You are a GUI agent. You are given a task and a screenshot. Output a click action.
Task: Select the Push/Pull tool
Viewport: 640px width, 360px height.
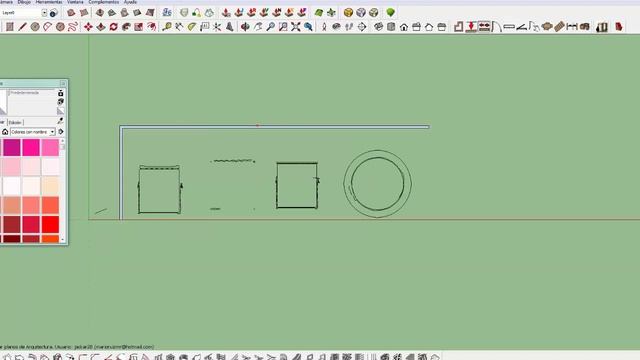[x=101, y=27]
